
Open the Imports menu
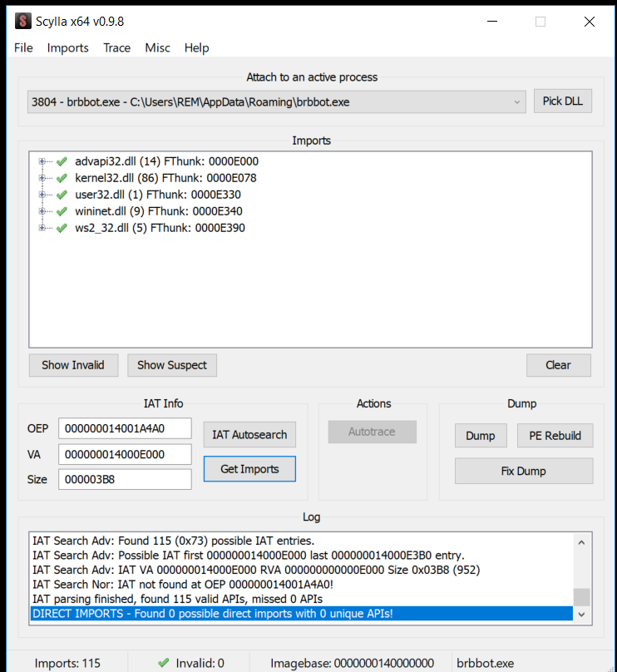(67, 48)
